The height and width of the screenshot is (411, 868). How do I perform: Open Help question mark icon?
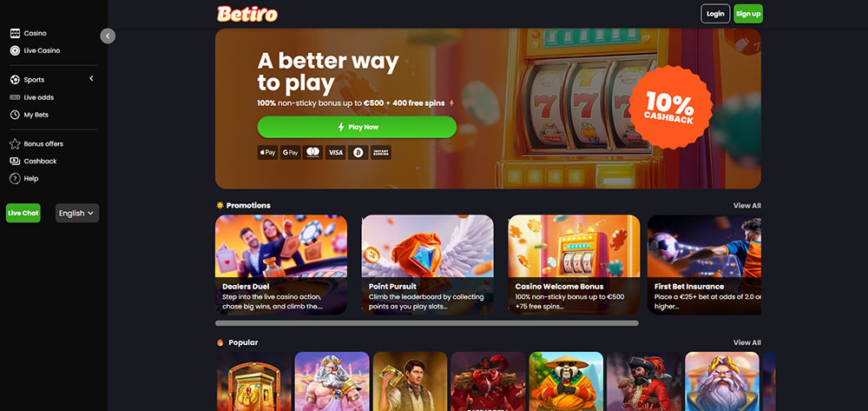[x=15, y=179]
